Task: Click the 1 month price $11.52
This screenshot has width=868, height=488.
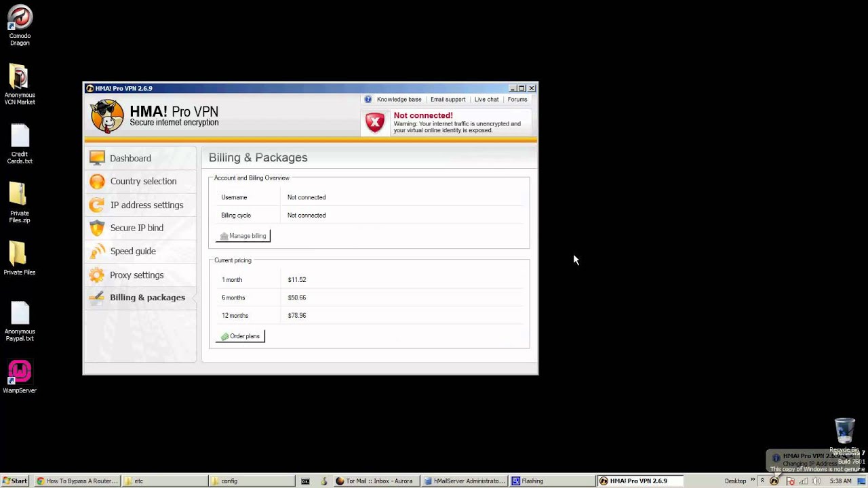Action: tap(297, 280)
